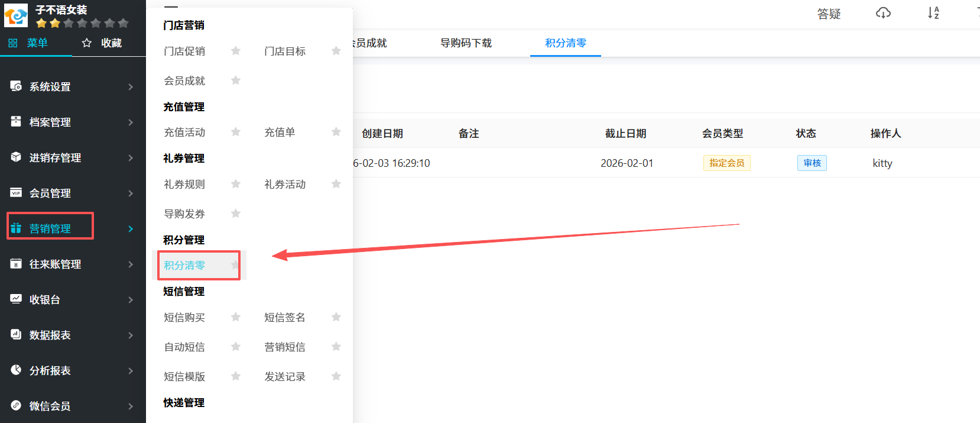This screenshot has height=423, width=980.
Task: Select the 2026-02-01 deadline cell
Action: pyautogui.click(x=627, y=163)
